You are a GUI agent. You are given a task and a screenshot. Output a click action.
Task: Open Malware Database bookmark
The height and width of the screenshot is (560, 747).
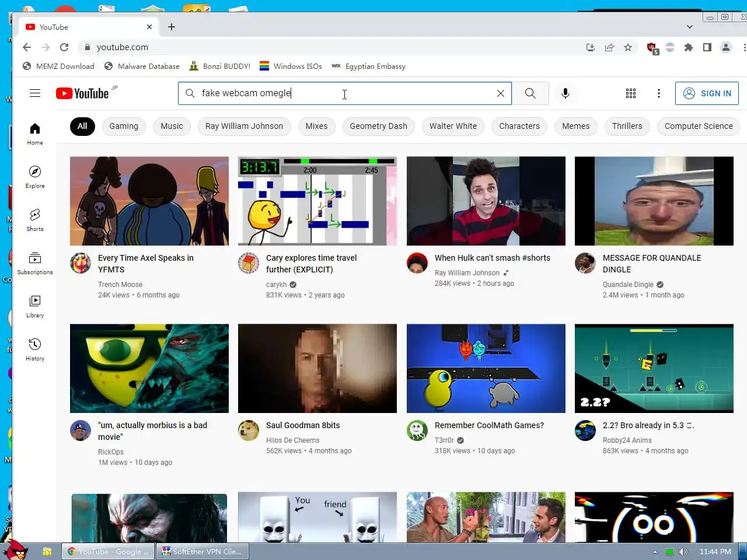142,66
